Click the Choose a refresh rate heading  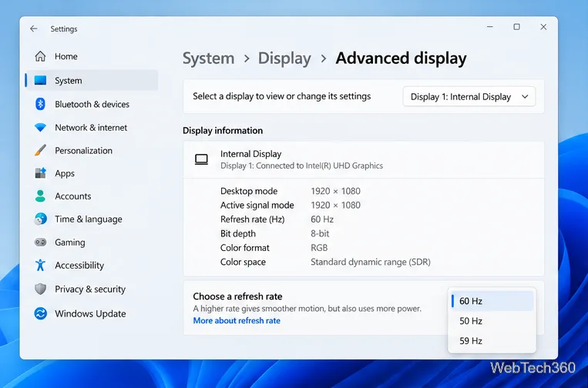click(x=237, y=296)
